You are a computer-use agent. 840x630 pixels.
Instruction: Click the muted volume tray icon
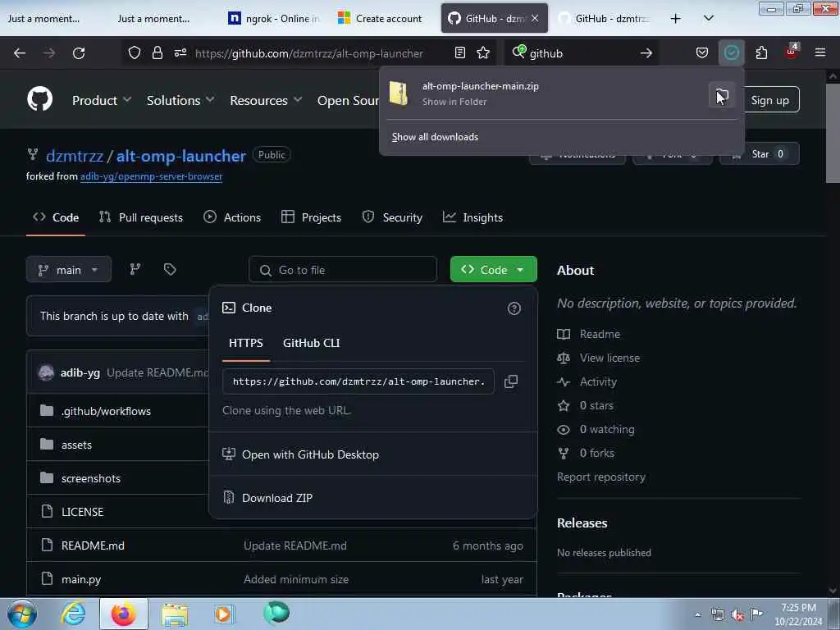coord(737,614)
